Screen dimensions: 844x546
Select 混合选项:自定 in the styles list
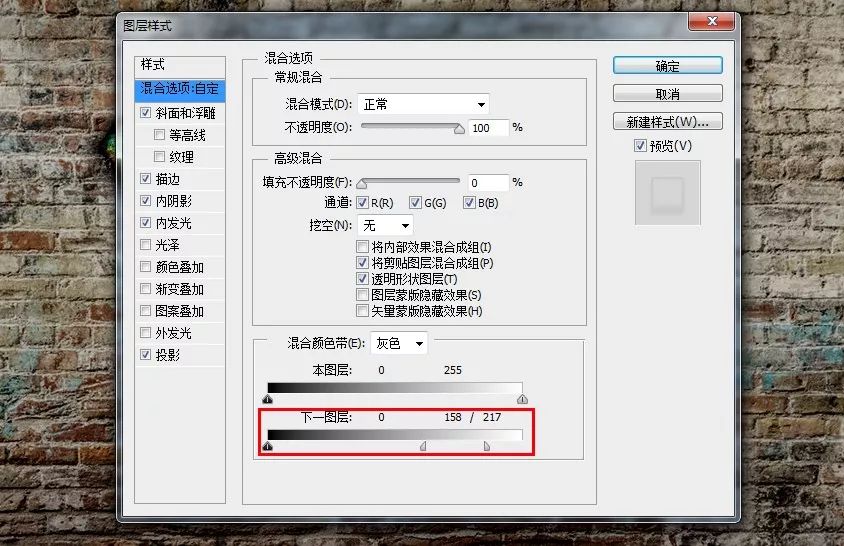(180, 89)
